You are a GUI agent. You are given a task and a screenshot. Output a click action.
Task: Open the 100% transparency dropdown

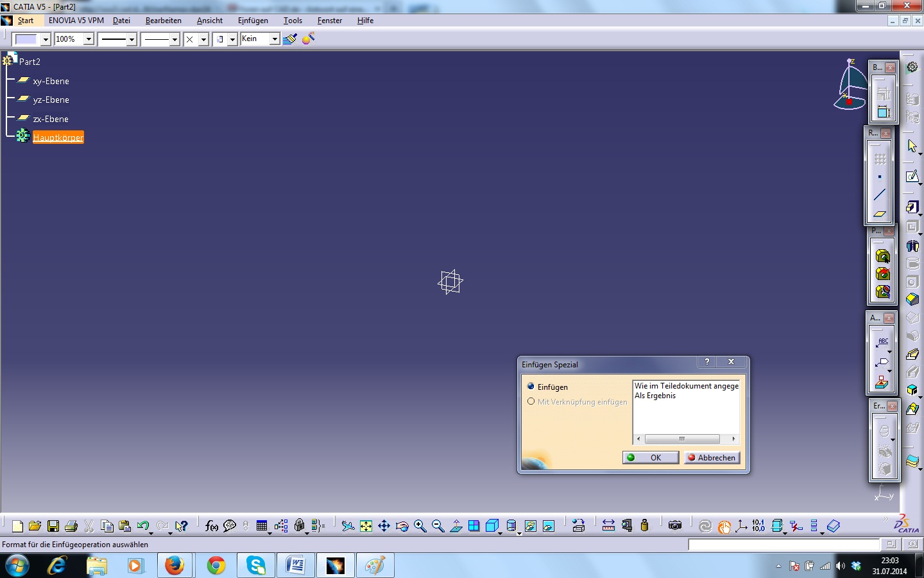click(x=89, y=39)
